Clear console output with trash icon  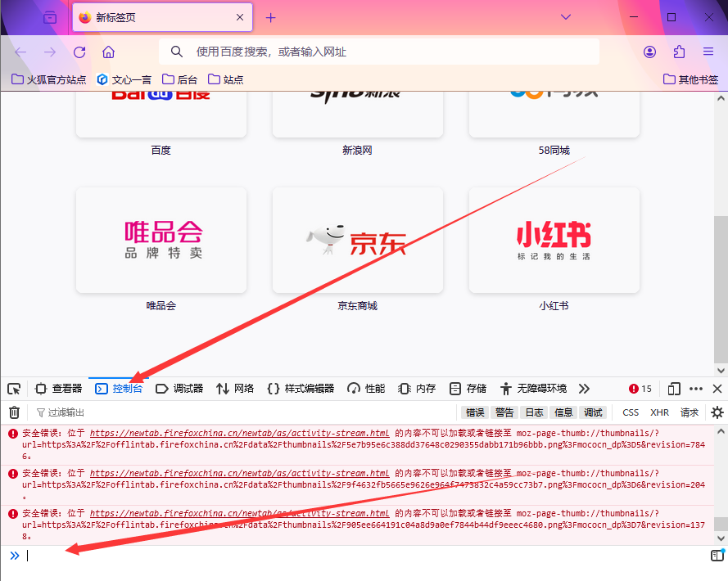15,412
